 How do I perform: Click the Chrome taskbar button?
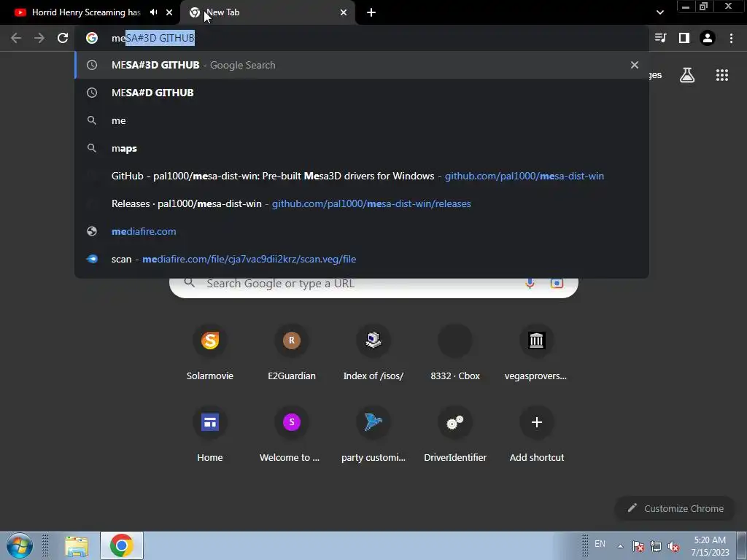point(122,545)
